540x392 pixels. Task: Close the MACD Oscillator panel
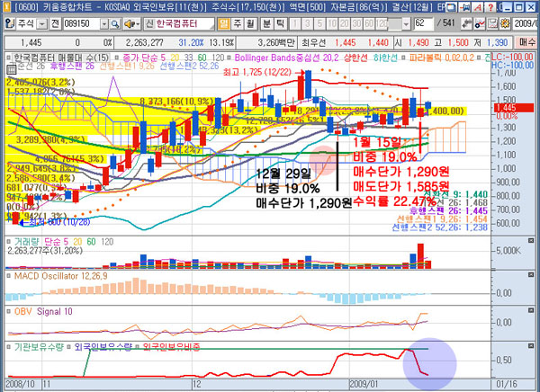tap(531, 274)
